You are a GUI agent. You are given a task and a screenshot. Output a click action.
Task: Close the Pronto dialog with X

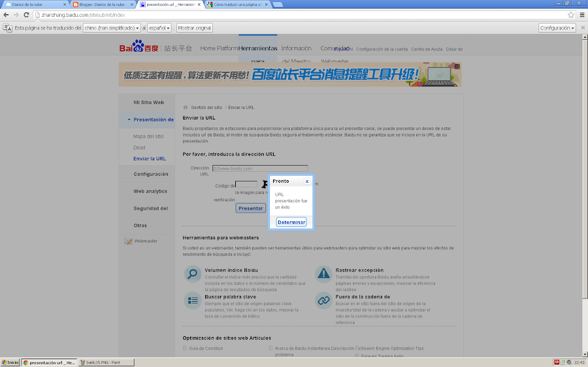307,181
